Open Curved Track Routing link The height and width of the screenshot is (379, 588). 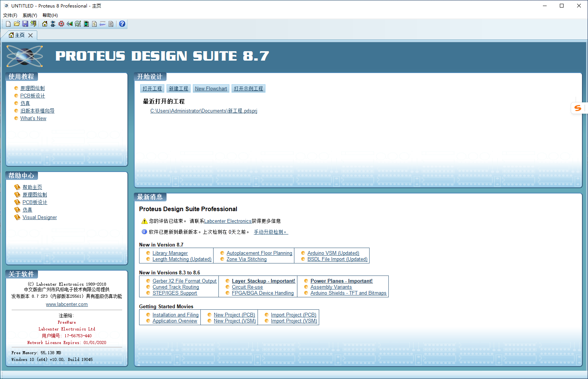click(x=176, y=287)
